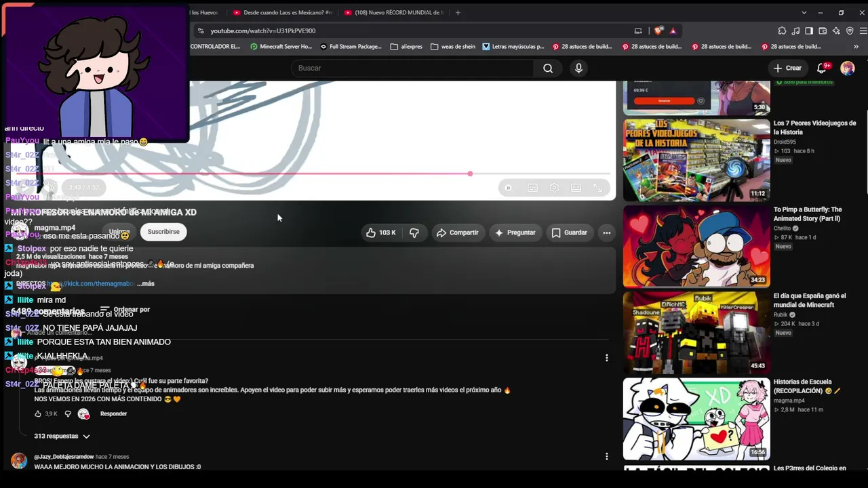Save the video with Guardar

tap(570, 232)
